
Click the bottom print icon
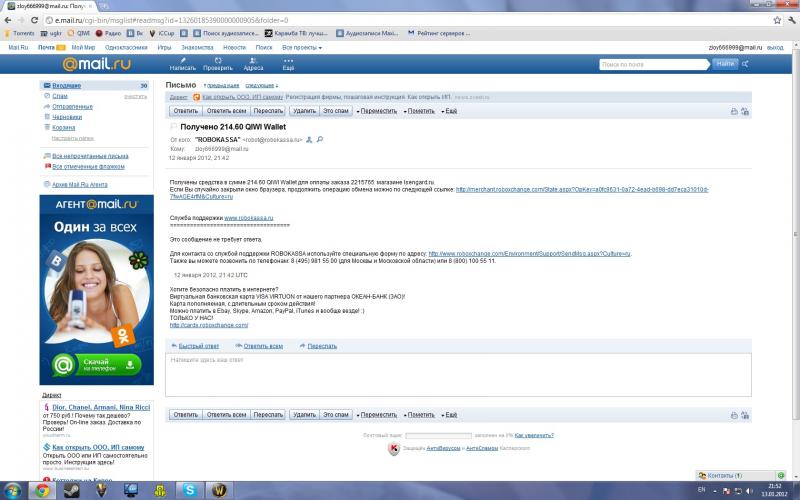point(734,415)
